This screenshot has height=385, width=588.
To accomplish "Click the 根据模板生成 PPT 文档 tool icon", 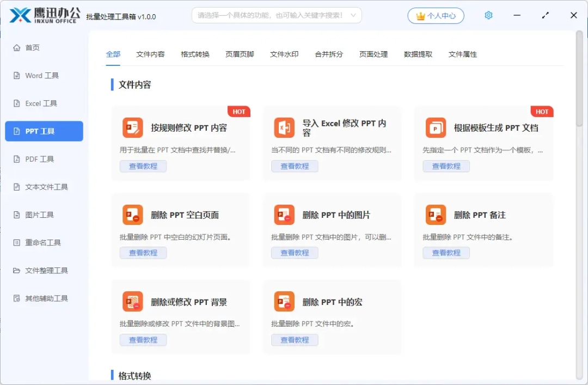I will tap(435, 127).
